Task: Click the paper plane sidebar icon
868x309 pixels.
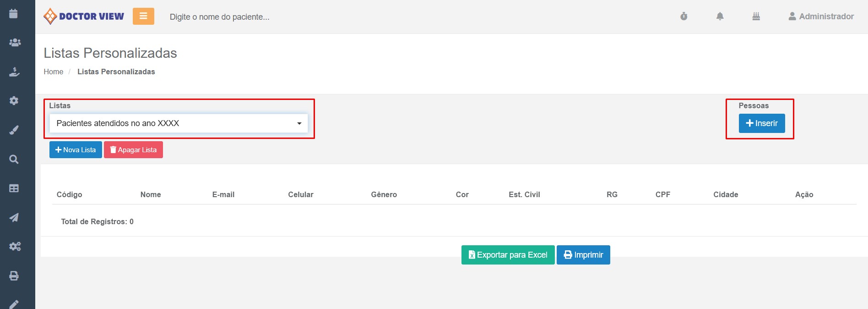Action: (x=14, y=217)
